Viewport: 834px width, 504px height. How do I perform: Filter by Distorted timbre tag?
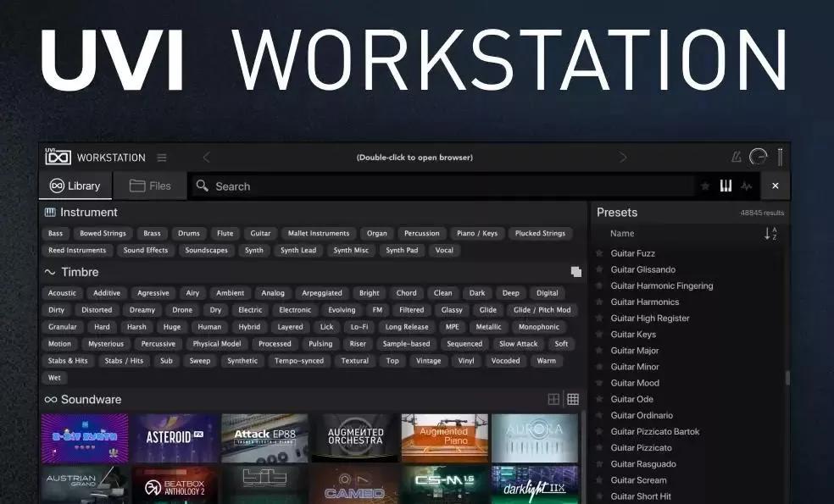(x=97, y=310)
